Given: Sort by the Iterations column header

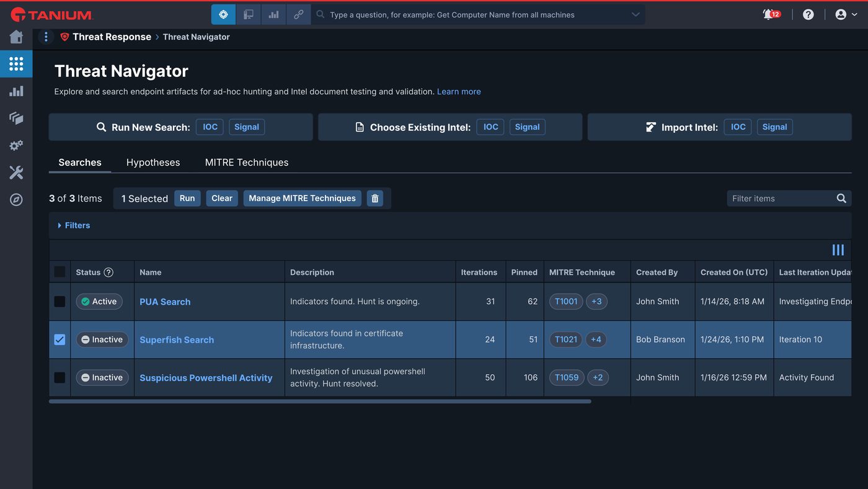Looking at the screenshot, I should pyautogui.click(x=479, y=272).
